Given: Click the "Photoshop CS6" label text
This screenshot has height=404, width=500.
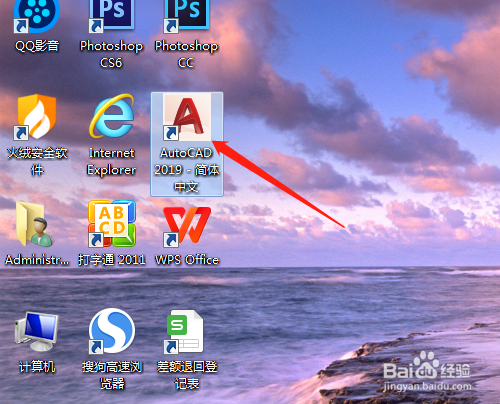Looking at the screenshot, I should tap(111, 54).
